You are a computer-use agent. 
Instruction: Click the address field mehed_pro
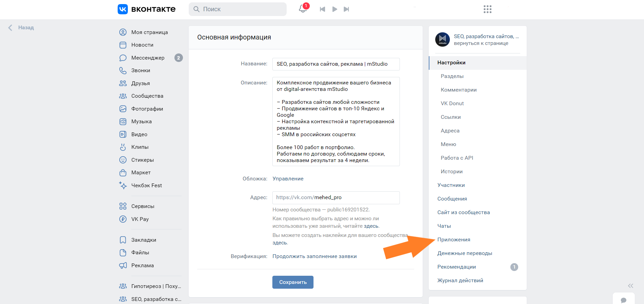click(336, 198)
